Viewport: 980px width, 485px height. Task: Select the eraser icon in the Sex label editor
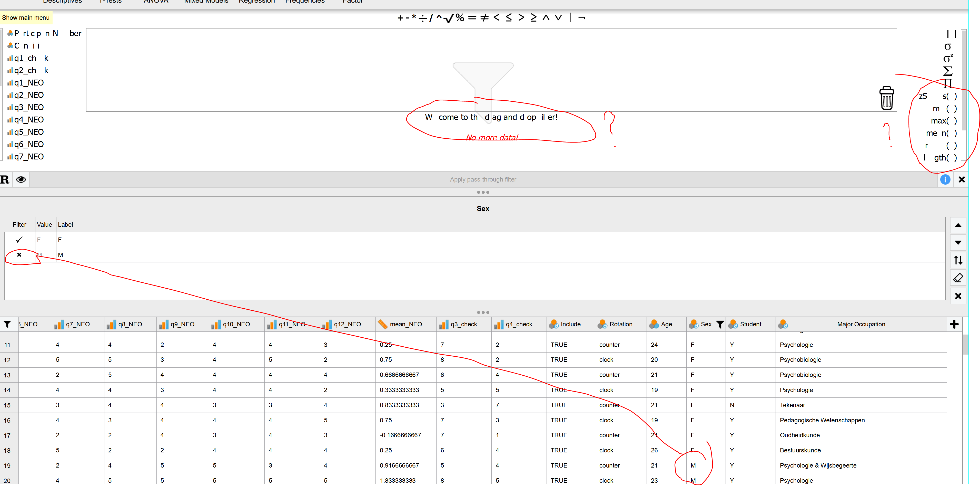[x=958, y=278]
